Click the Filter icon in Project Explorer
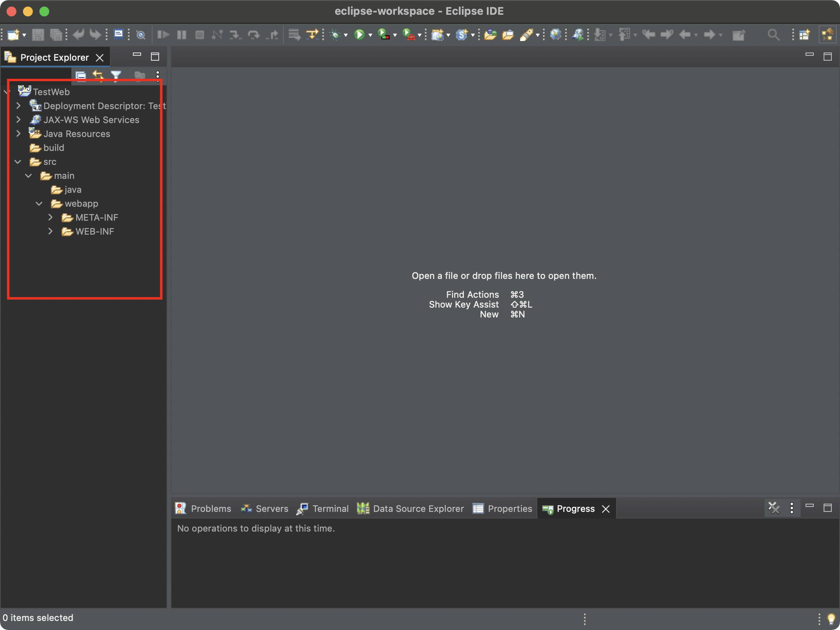 [x=116, y=75]
